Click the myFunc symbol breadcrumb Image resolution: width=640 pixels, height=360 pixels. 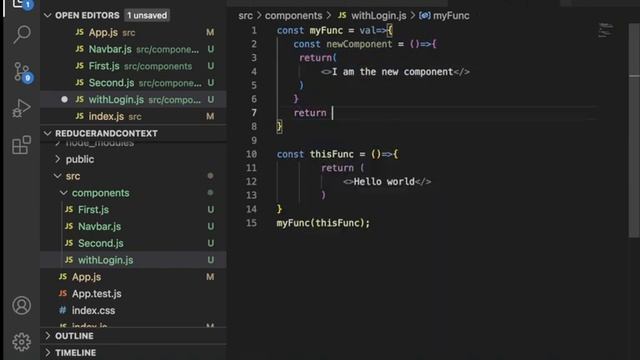[451, 16]
